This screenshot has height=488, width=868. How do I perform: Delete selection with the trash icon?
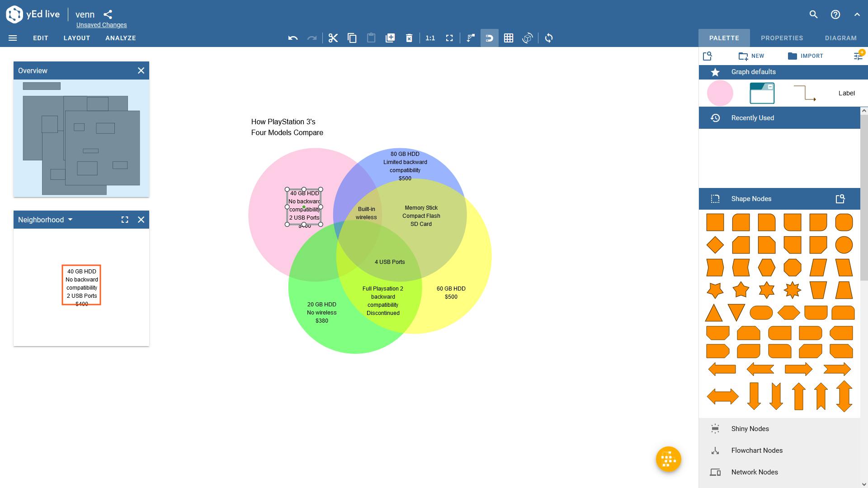(x=409, y=38)
